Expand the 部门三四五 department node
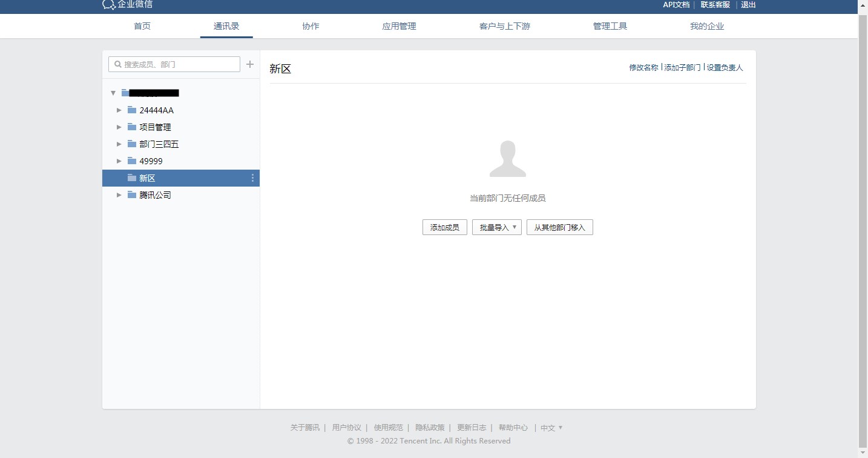Image resolution: width=868 pixels, height=458 pixels. point(119,144)
